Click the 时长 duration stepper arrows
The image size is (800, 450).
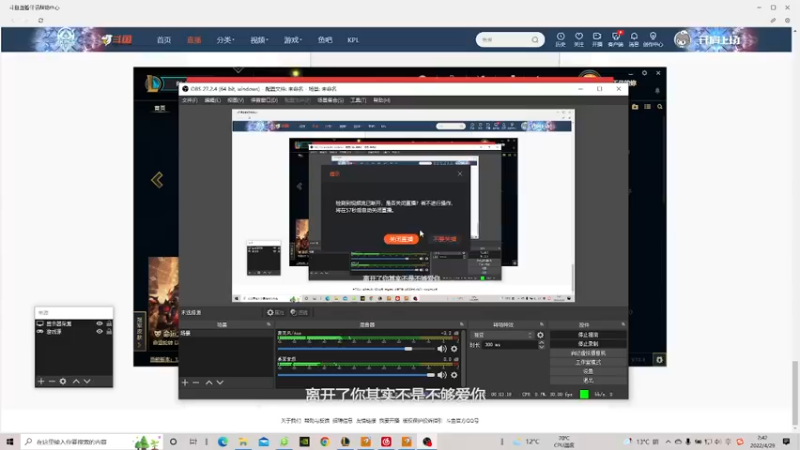click(x=541, y=345)
